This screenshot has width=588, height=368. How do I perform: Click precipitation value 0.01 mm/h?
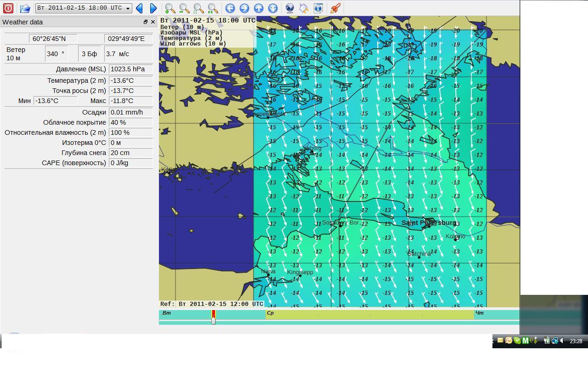coord(130,112)
